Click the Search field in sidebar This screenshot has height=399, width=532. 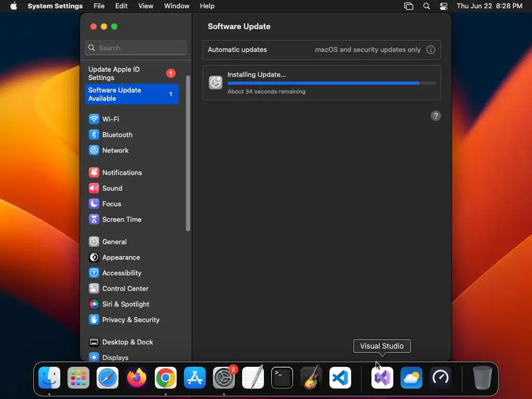click(136, 48)
